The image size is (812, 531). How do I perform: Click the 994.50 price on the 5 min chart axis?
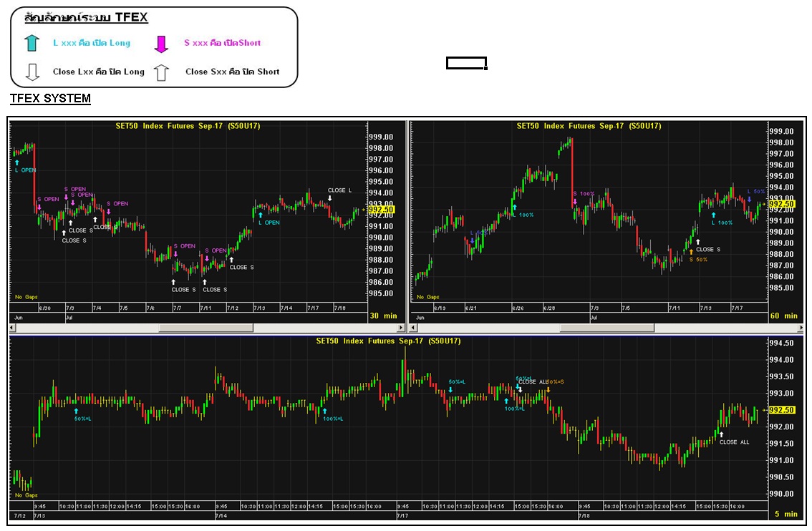click(x=782, y=343)
